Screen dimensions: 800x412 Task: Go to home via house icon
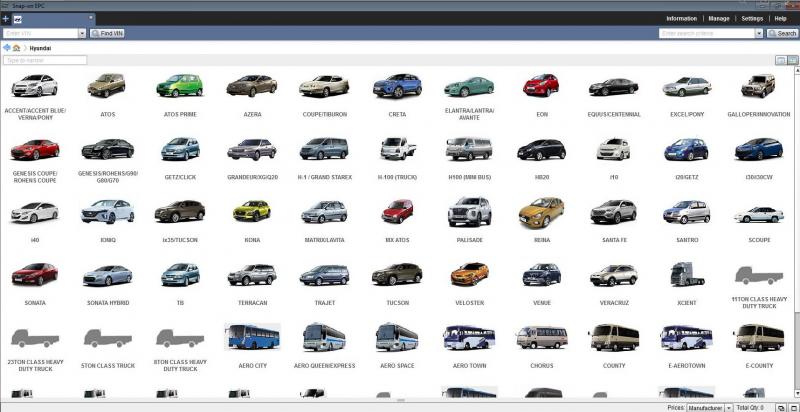click(17, 47)
